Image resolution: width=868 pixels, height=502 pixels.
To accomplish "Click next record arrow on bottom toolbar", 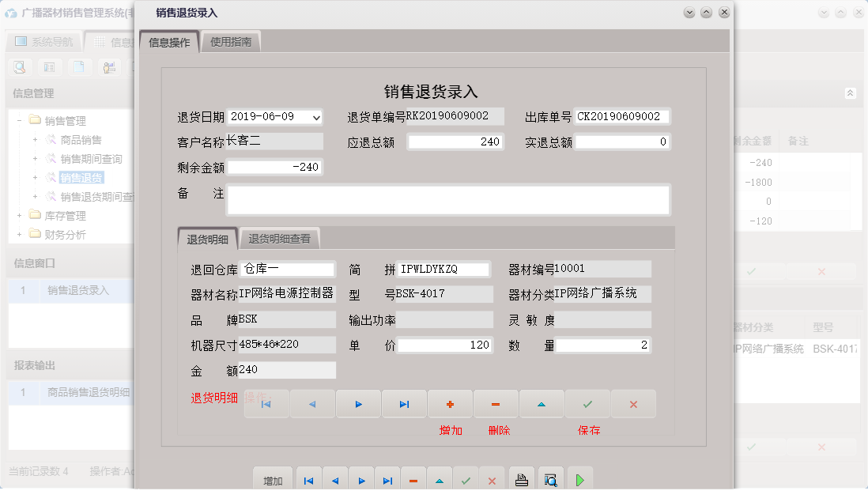I will coord(361,478).
